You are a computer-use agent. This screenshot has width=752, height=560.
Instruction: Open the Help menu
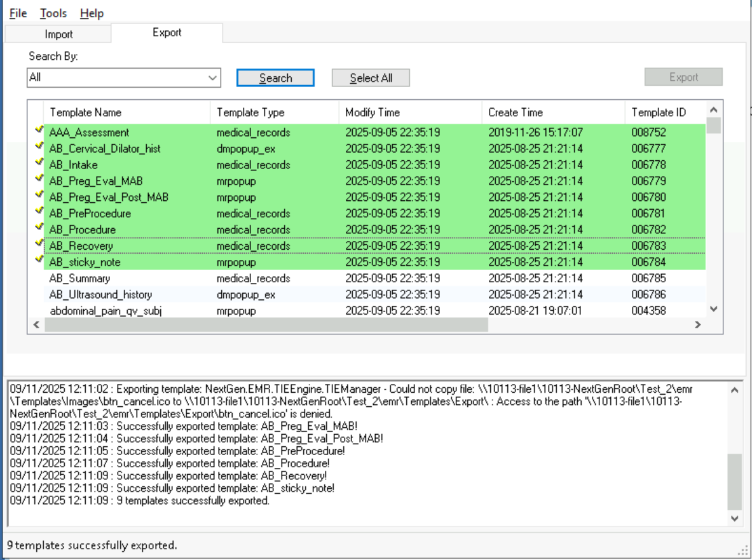(x=92, y=13)
